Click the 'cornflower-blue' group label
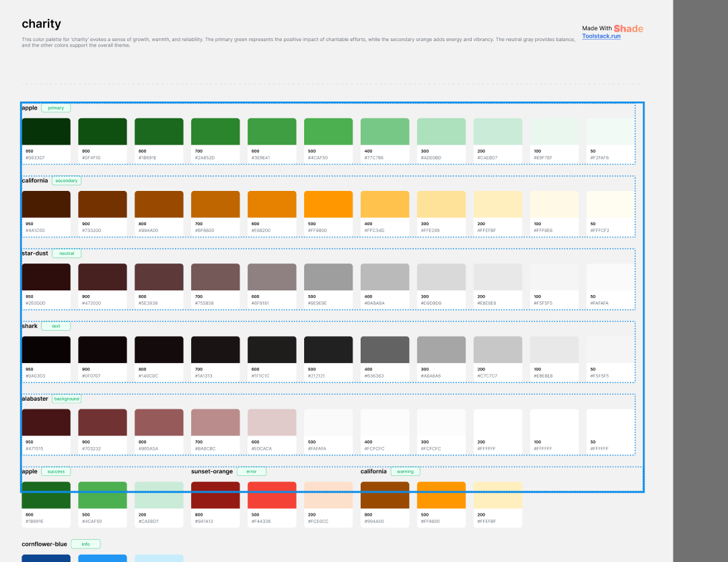The image size is (728, 562). (44, 545)
